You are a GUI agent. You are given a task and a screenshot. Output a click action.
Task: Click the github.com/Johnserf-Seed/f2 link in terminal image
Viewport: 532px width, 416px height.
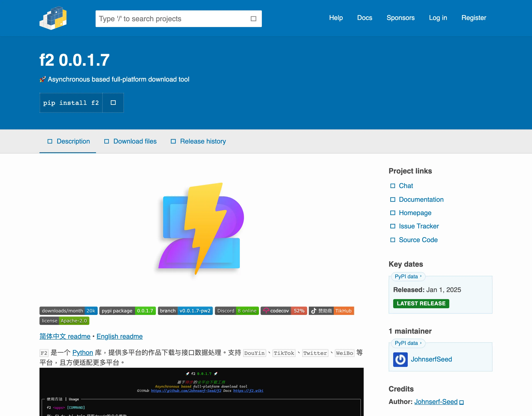coord(186,391)
